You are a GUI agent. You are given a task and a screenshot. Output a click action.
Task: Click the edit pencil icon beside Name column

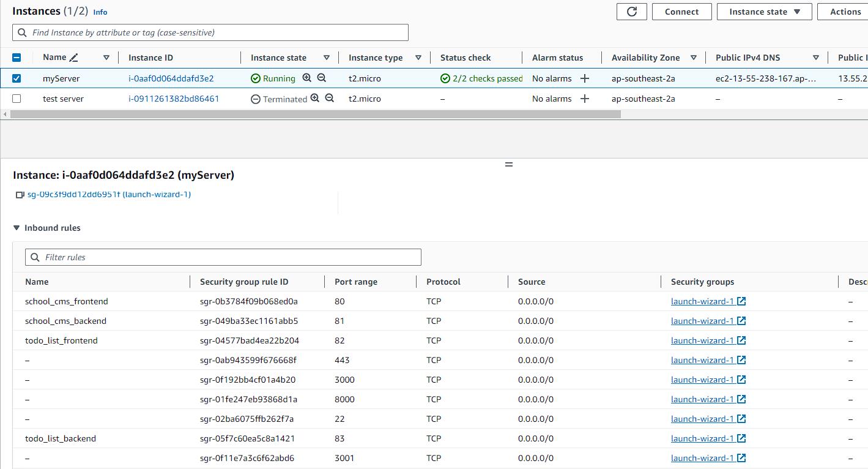point(74,58)
